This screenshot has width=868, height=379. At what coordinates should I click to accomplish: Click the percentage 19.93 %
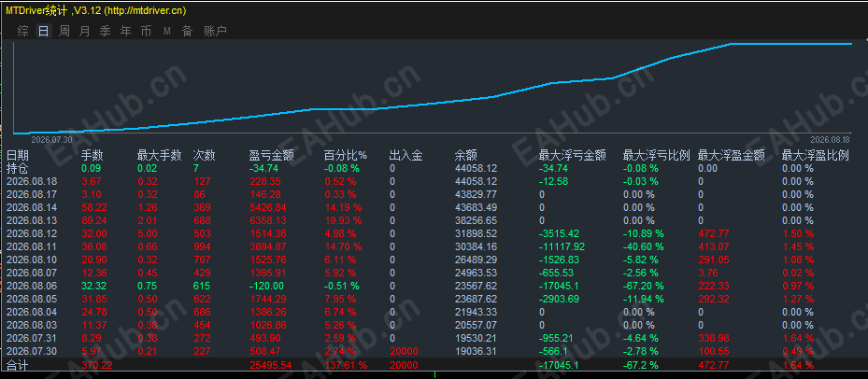point(343,220)
